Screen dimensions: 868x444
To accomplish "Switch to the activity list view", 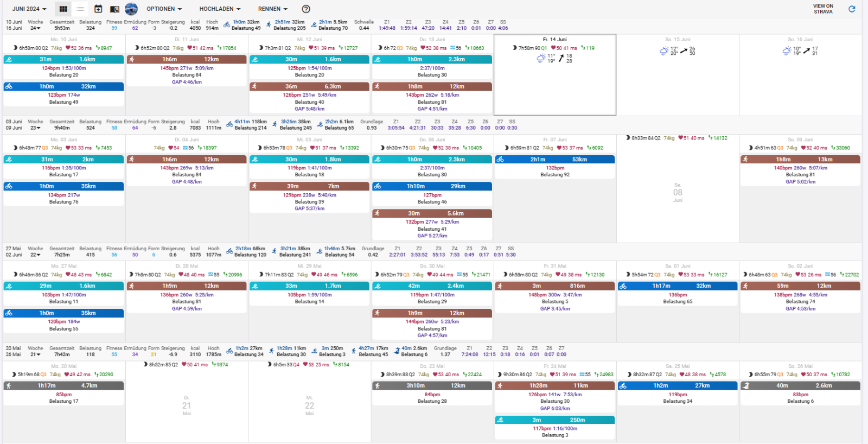I will pyautogui.click(x=80, y=9).
